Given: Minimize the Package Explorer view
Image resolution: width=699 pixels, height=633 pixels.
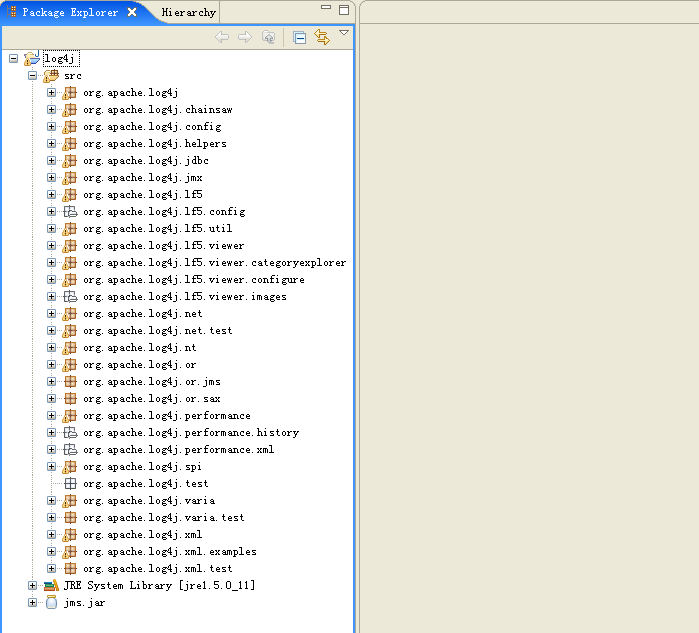Looking at the screenshot, I should tap(326, 7).
